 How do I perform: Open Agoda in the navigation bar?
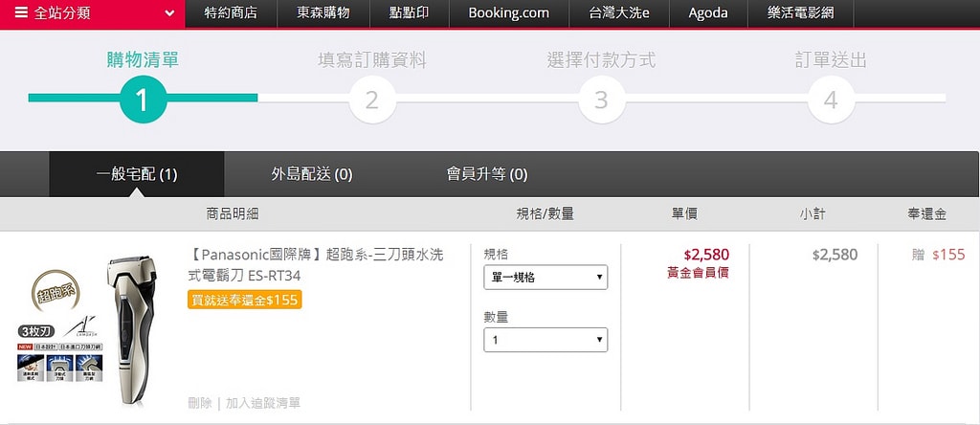pos(708,13)
